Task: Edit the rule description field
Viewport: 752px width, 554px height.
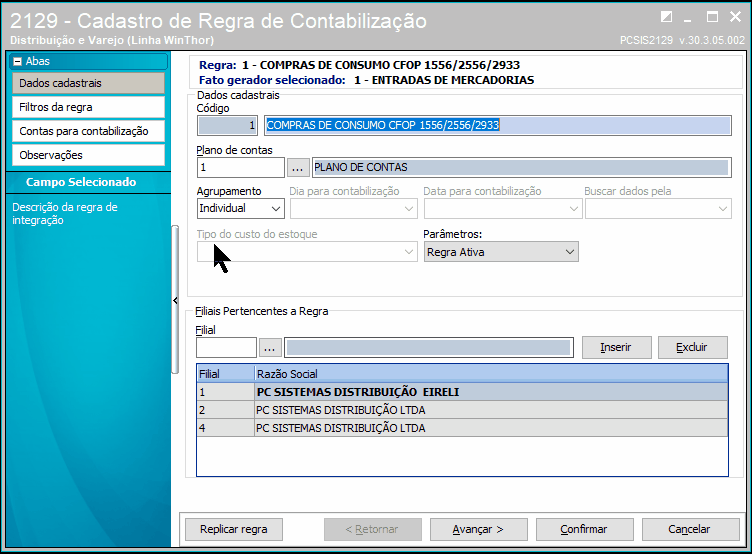Action: coord(498,125)
